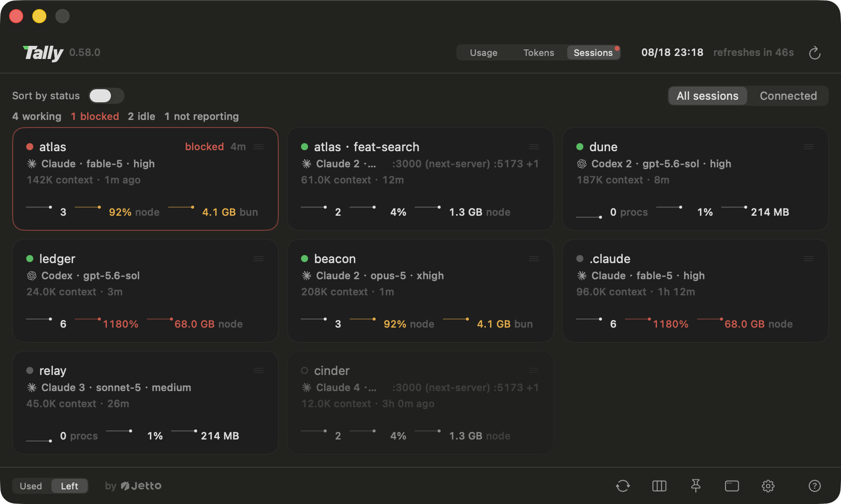Click '96.0K context' on .claude card
Screen dimensions: 841x504
coord(611,292)
